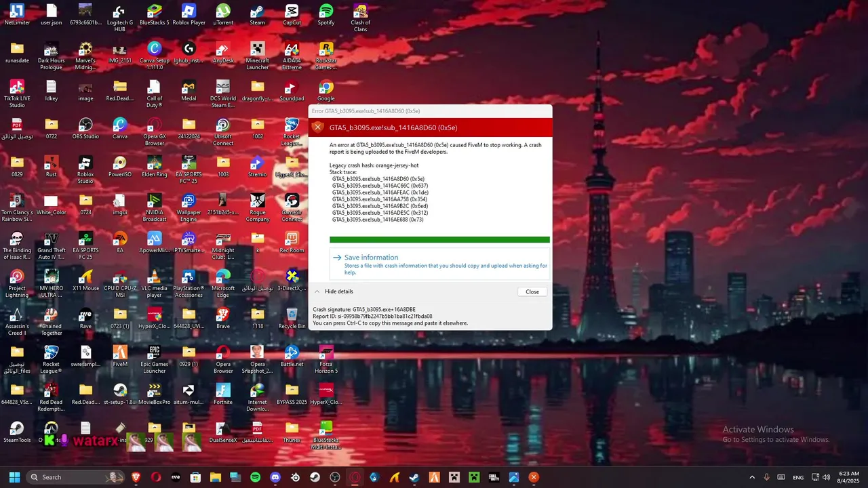Open DualSenseX desktop shortcut
Image resolution: width=868 pixels, height=488 pixels.
[x=223, y=432]
